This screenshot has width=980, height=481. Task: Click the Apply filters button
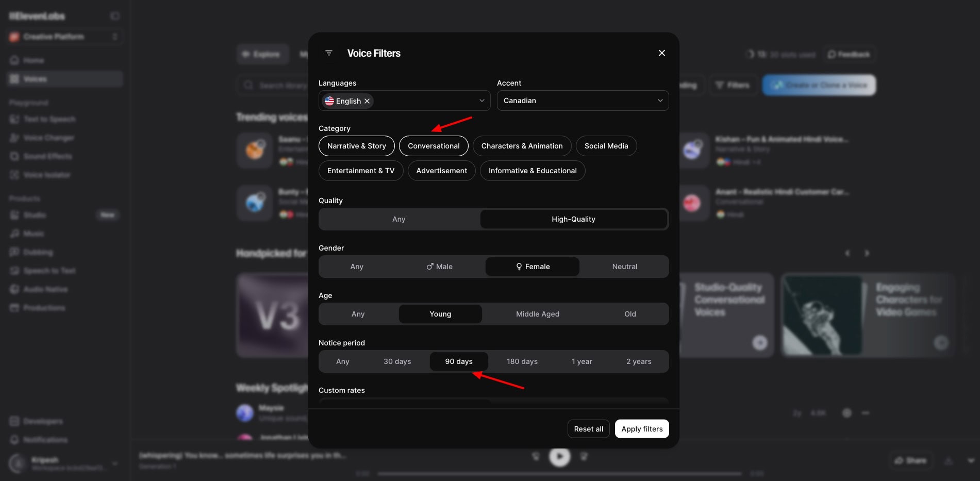pos(642,429)
